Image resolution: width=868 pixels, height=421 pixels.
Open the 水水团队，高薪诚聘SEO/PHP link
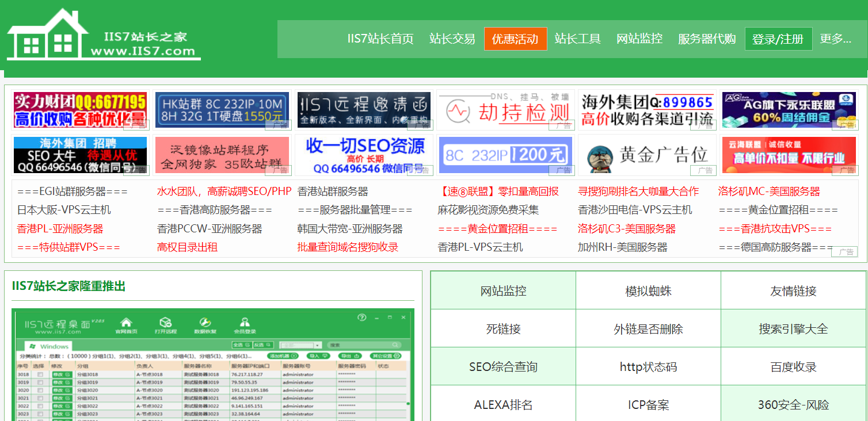pyautogui.click(x=224, y=192)
